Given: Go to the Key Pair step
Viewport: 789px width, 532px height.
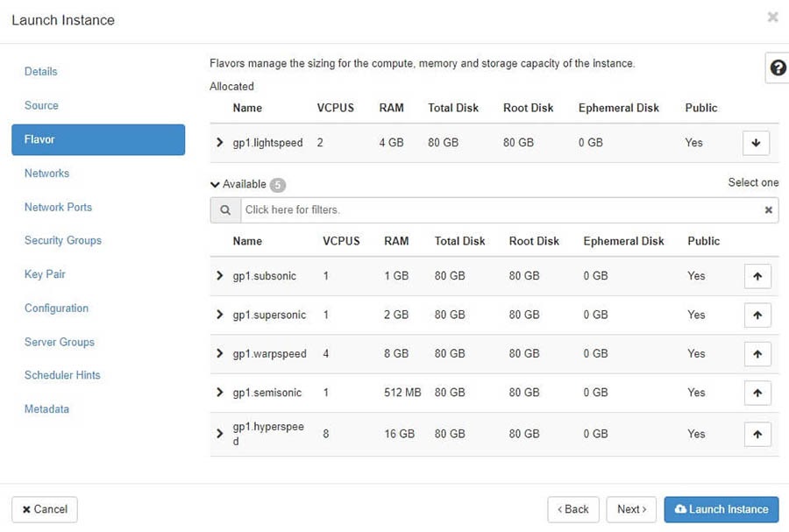Looking at the screenshot, I should tap(45, 274).
